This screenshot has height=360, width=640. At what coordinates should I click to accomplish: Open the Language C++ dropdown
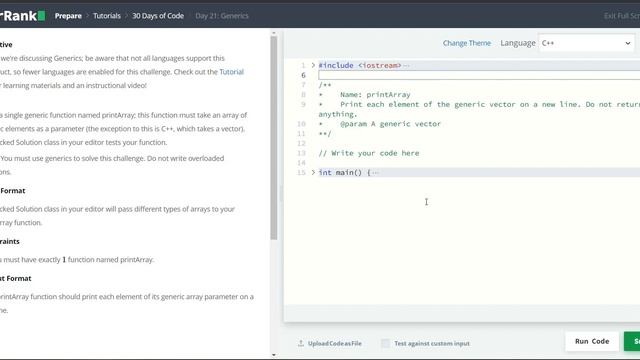coord(586,43)
